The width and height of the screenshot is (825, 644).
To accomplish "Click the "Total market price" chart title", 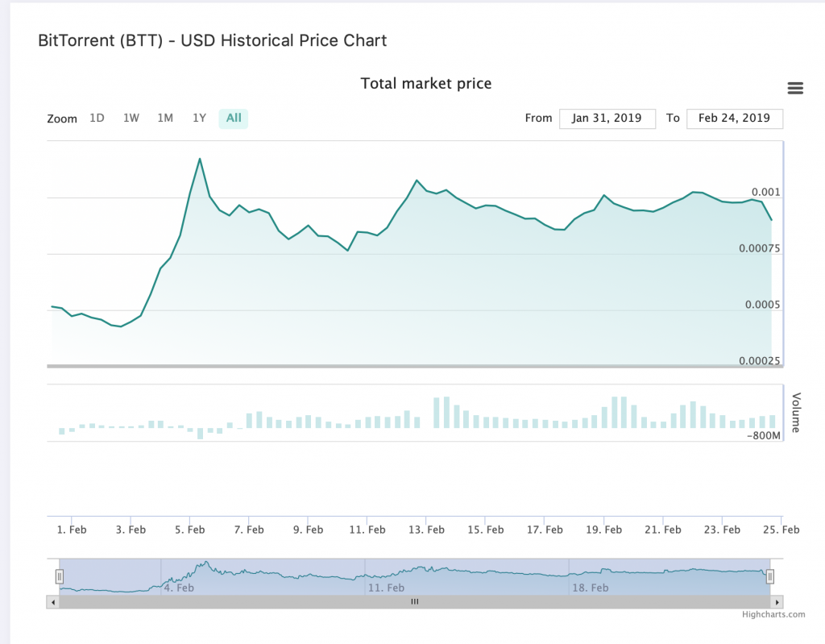I will point(426,84).
